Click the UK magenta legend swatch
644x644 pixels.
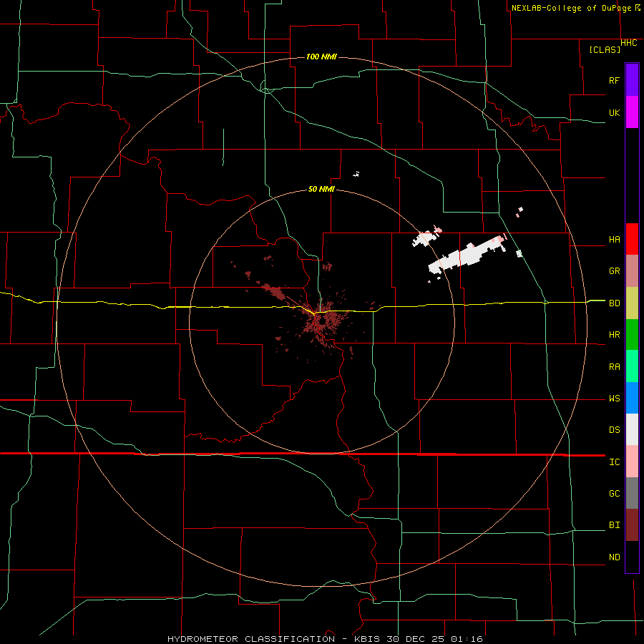(632, 112)
